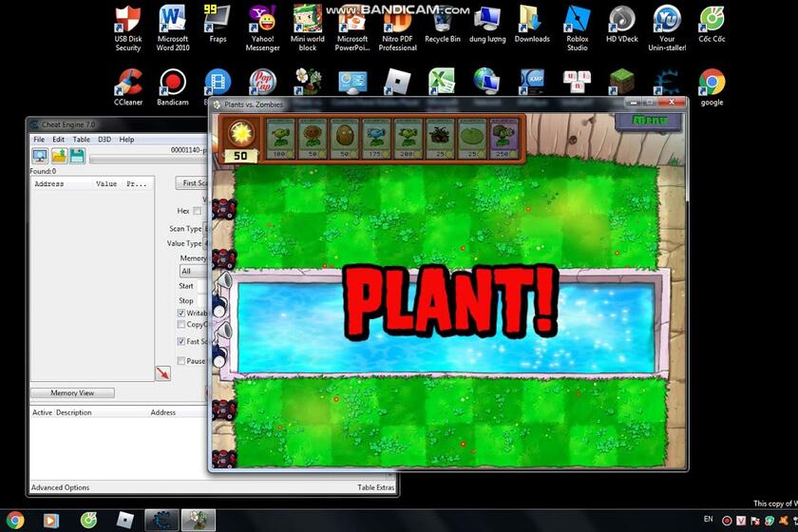Image resolution: width=798 pixels, height=532 pixels.
Task: Toggle the Hex checkbox in Cheat Engine
Action: point(197,211)
